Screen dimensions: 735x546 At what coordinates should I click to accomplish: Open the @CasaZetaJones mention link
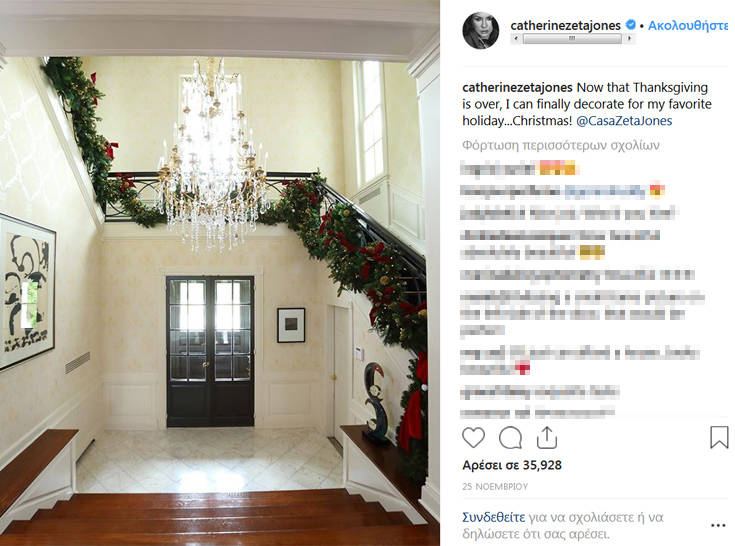click(x=624, y=121)
